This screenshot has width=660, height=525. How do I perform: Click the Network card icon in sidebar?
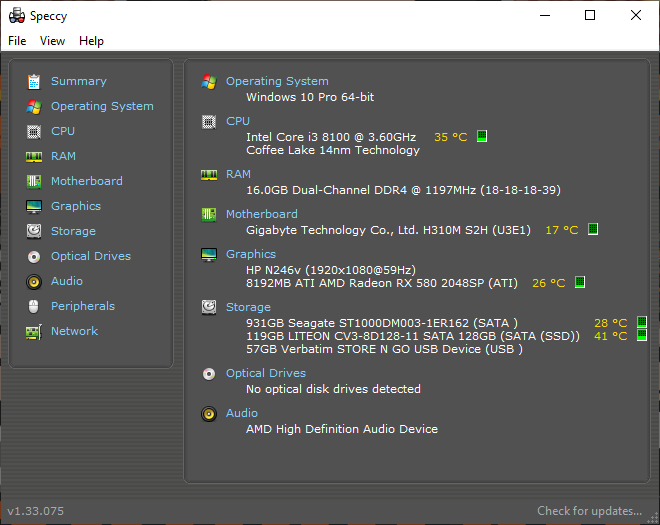pos(34,332)
